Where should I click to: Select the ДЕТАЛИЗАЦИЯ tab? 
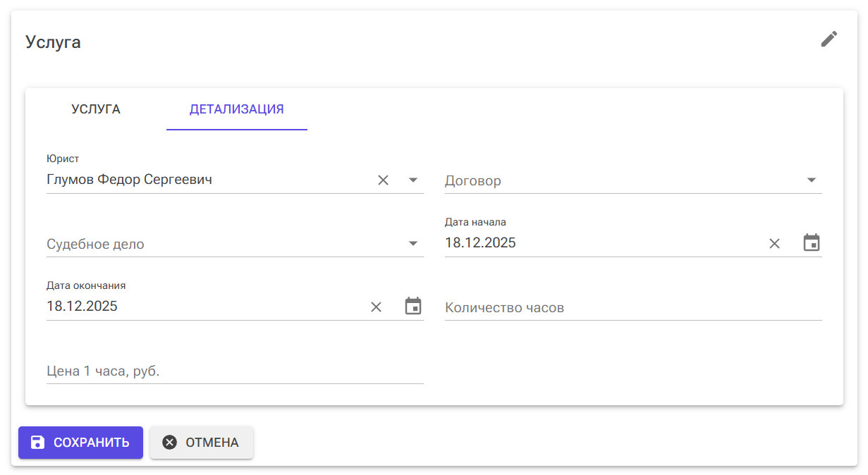(236, 109)
